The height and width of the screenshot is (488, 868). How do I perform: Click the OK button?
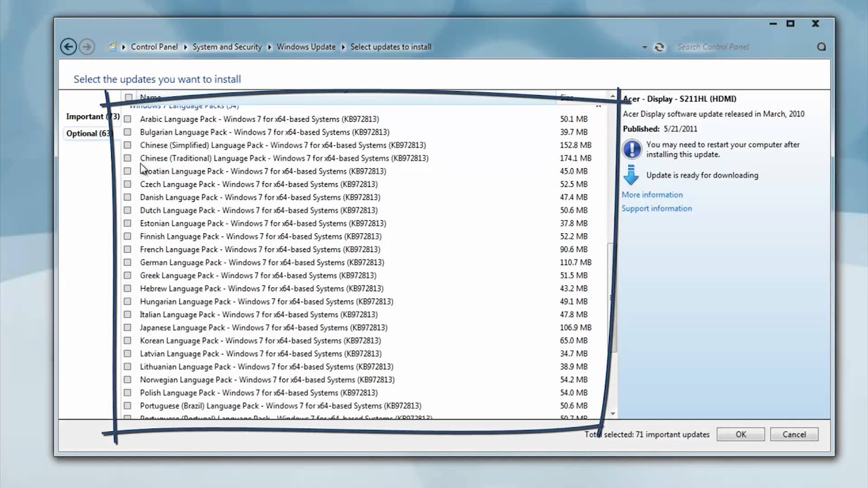(741, 434)
